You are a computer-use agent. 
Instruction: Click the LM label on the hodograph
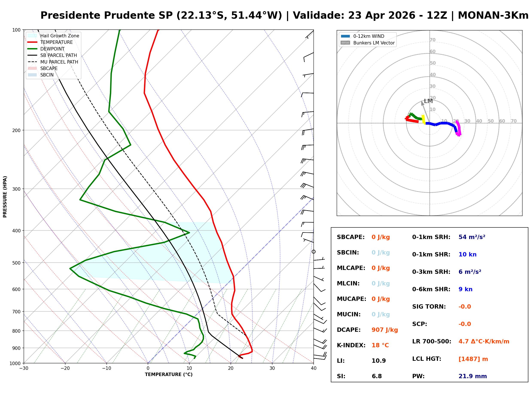pos(429,101)
